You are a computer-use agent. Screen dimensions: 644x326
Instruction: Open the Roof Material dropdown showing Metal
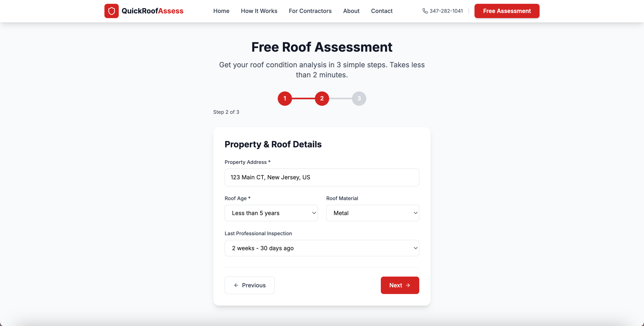click(372, 213)
